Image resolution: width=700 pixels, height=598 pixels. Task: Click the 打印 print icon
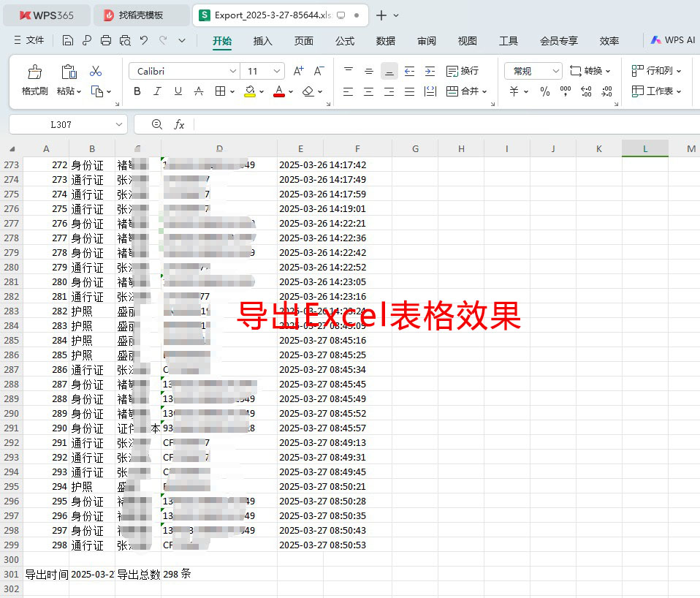point(105,40)
